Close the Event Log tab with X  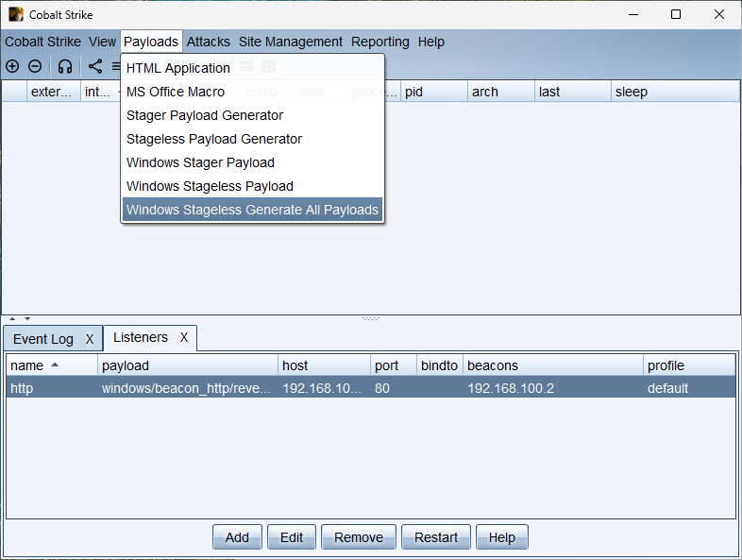click(90, 339)
